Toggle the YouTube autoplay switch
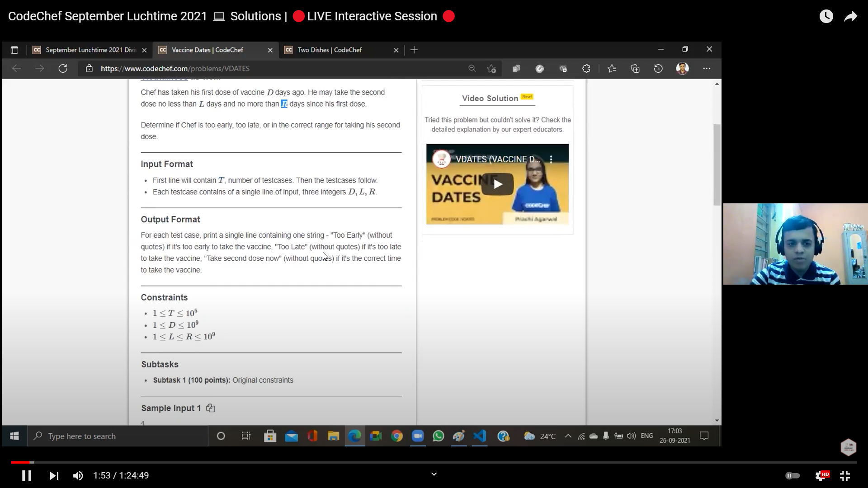The width and height of the screenshot is (868, 488). click(792, 475)
